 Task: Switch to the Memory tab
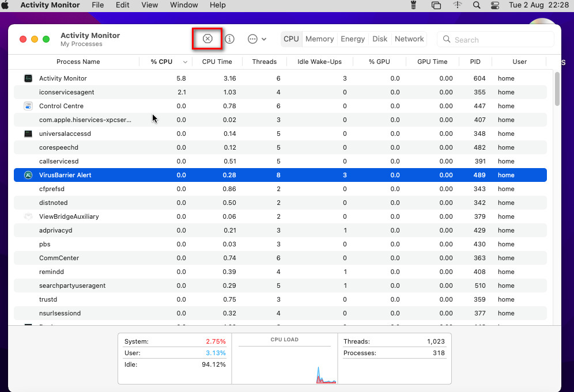point(320,39)
